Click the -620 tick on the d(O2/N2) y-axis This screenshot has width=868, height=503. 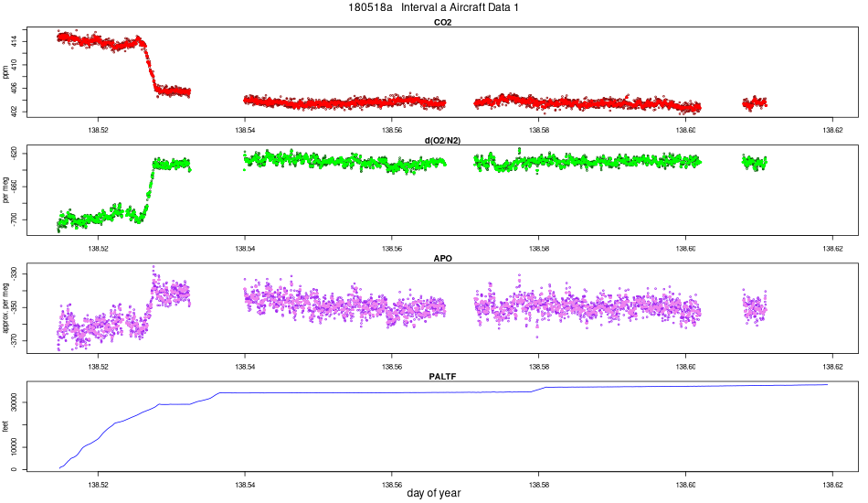click(x=15, y=153)
